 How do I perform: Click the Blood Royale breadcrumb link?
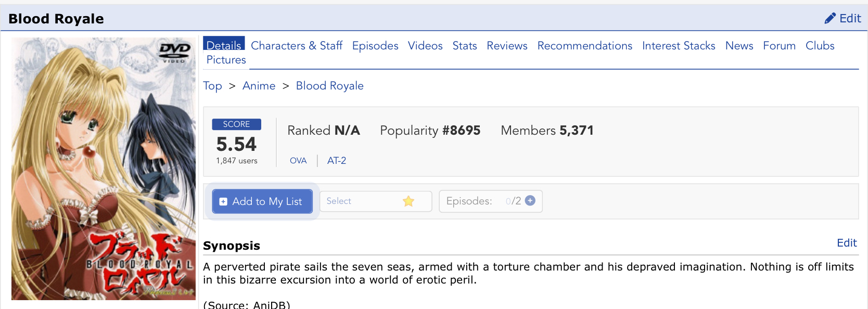pyautogui.click(x=329, y=86)
